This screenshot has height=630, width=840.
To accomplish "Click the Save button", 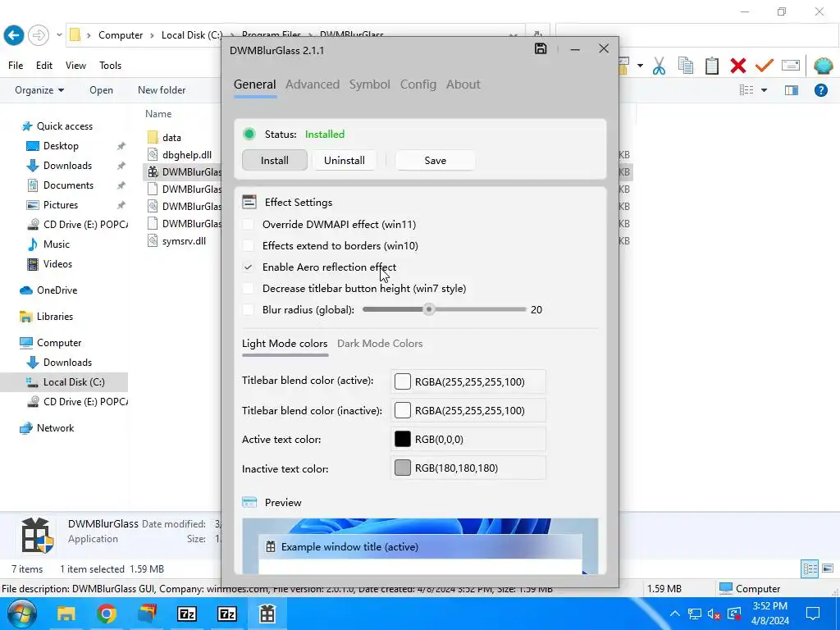I will click(x=435, y=160).
